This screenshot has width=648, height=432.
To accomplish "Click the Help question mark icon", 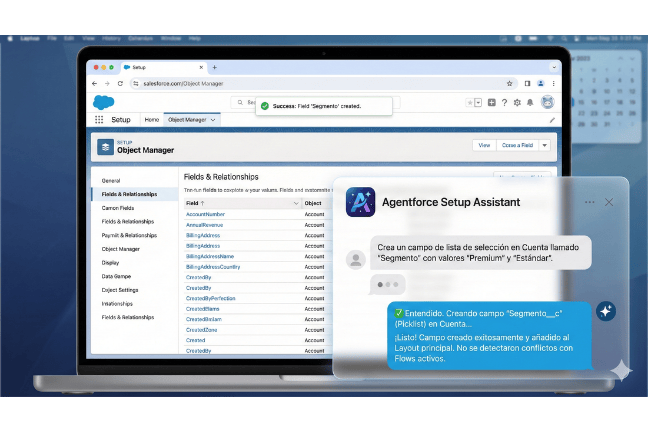I will 505,102.
